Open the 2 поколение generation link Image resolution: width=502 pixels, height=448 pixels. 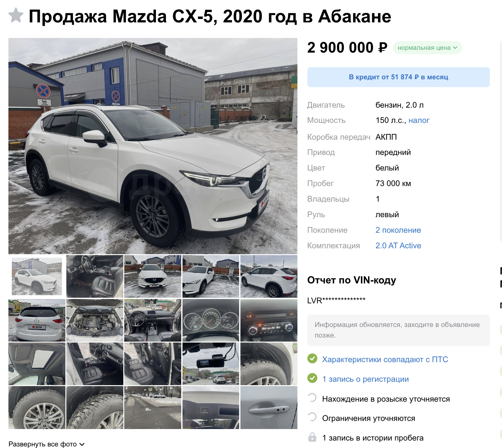coord(398,230)
